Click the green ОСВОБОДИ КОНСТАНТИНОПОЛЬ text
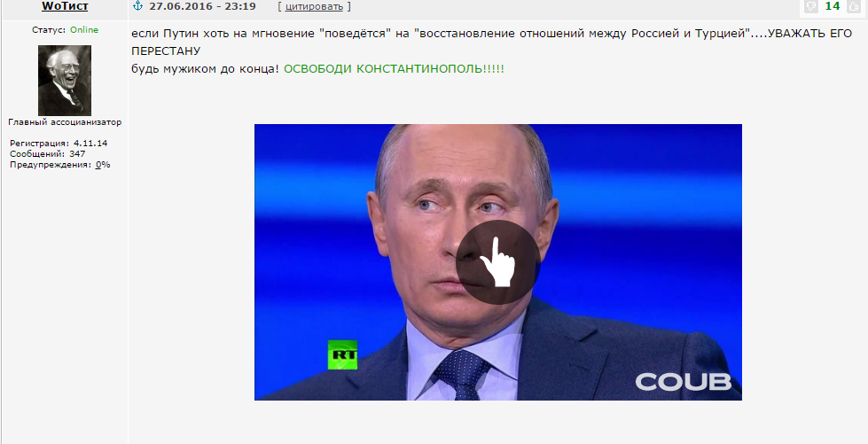868x444 pixels. pos(395,69)
